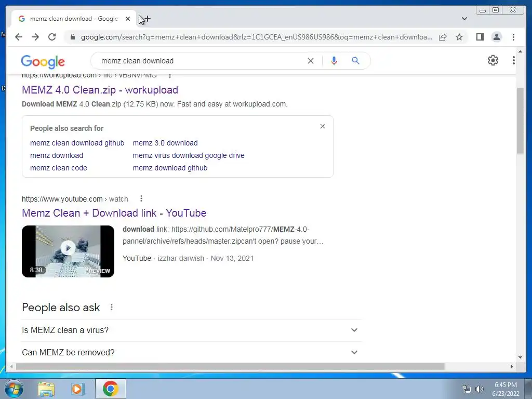Open Google page three-dot menu beside gear
Screen dimensions: 532x399
[x=514, y=60]
